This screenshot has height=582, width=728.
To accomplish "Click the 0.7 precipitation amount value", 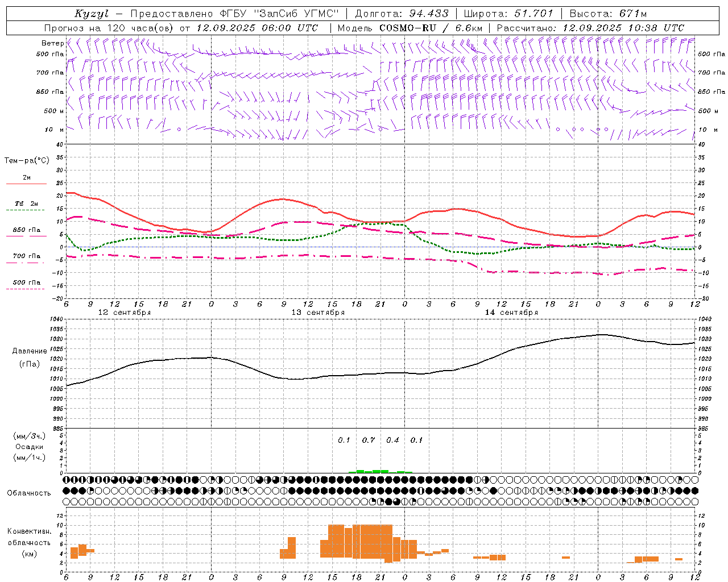I will (369, 440).
